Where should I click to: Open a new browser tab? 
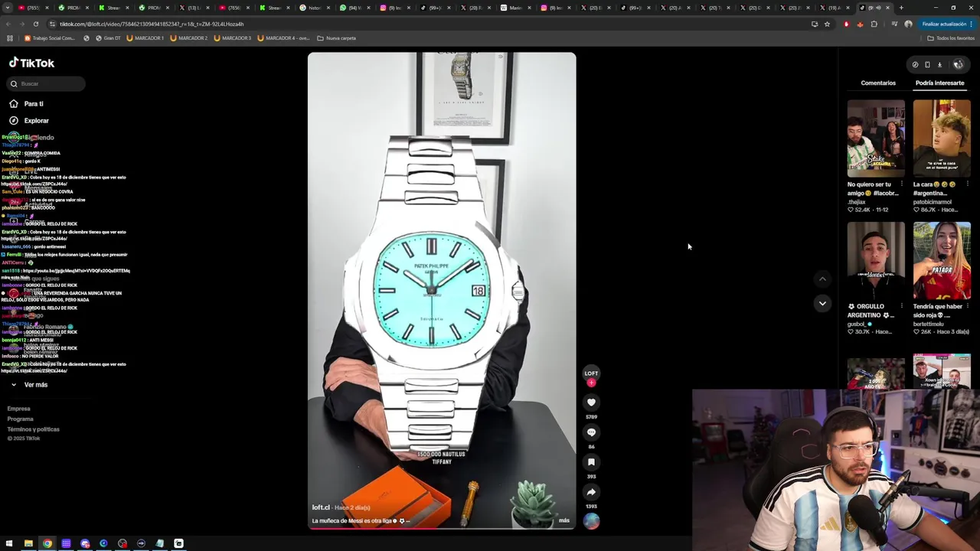pos(901,8)
